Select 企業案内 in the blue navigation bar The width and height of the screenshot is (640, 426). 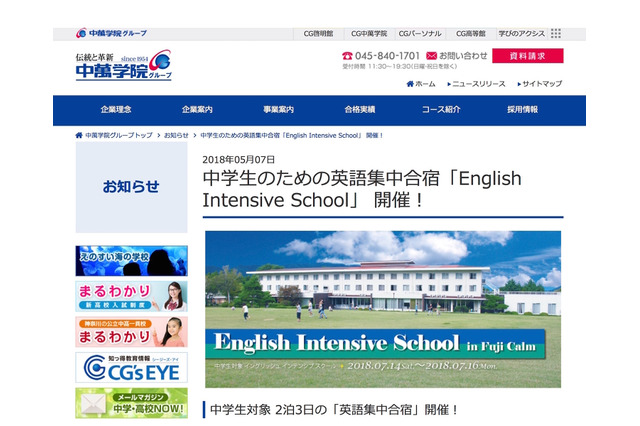(197, 109)
